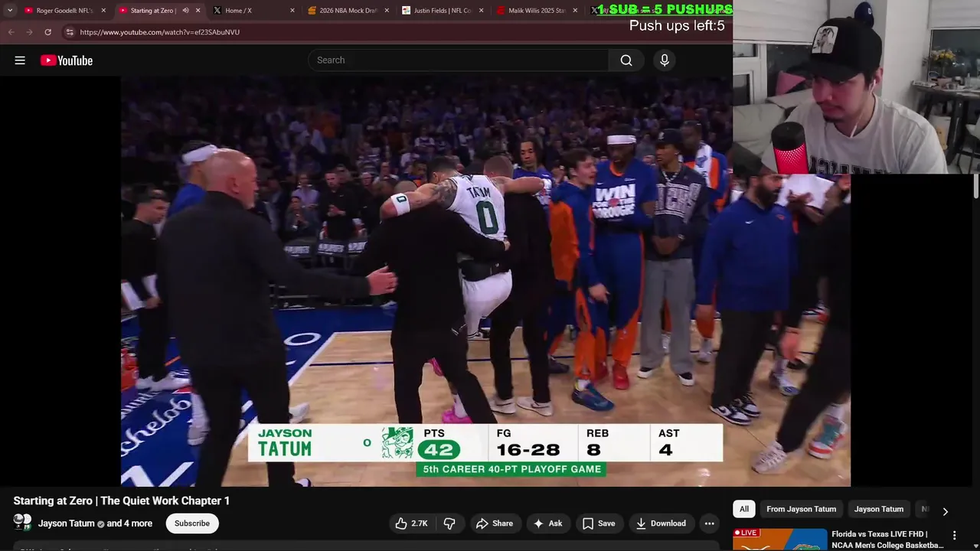Show next filter chips with arrow

[x=945, y=511]
